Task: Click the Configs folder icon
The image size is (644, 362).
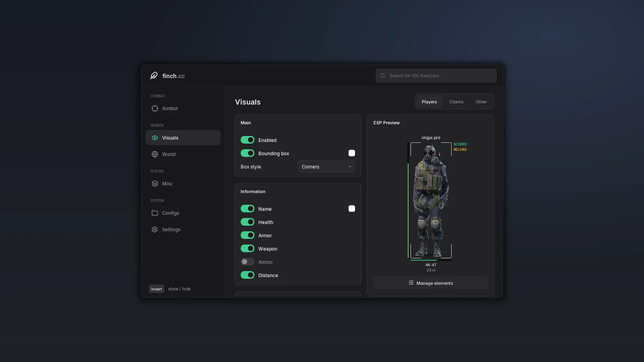Action: click(x=155, y=213)
